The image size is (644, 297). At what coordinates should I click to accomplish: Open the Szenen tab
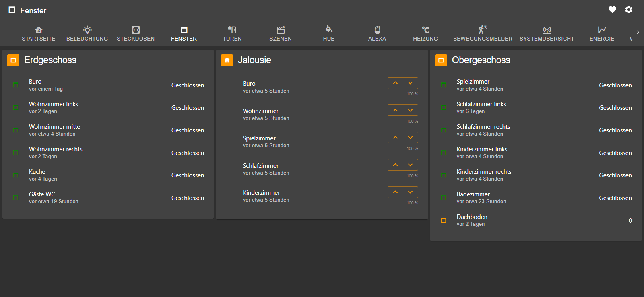[281, 34]
